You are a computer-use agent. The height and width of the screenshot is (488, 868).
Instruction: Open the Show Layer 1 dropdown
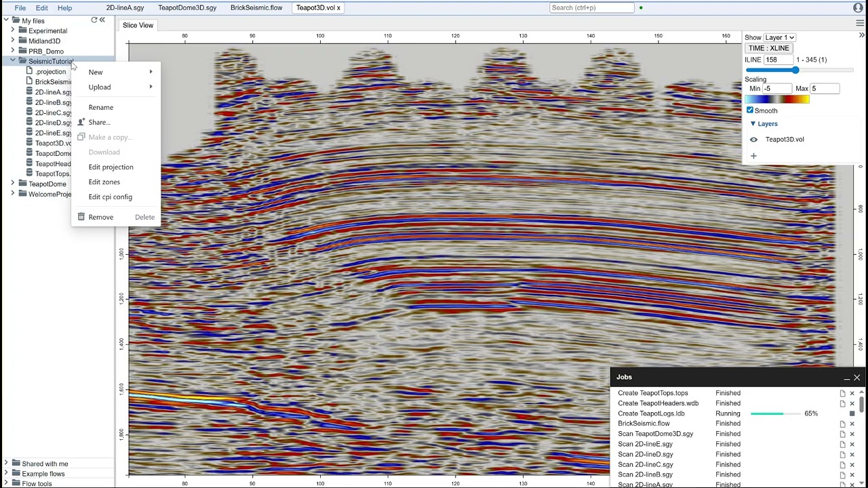point(779,37)
